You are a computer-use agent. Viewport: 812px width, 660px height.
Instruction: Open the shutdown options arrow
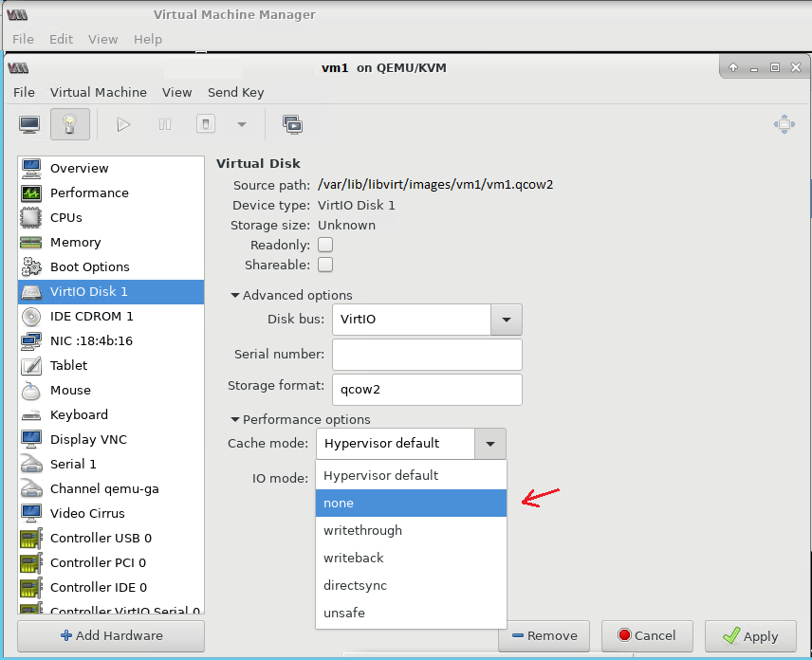240,123
